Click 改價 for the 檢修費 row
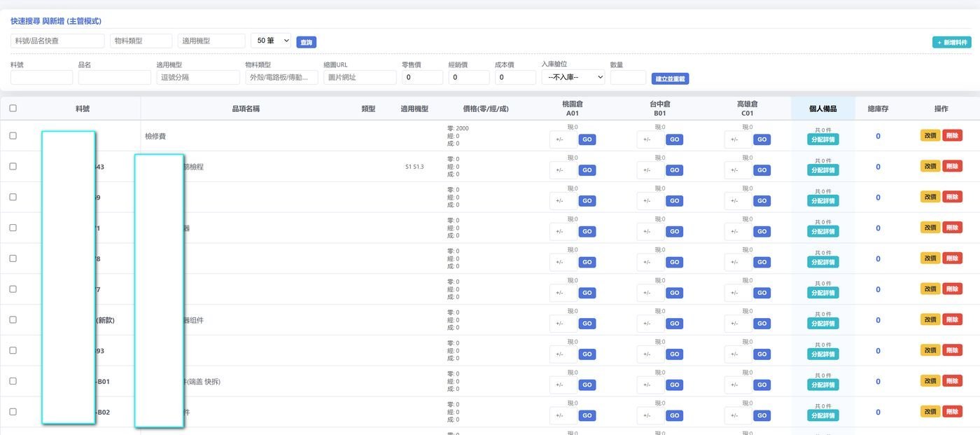This screenshot has width=980, height=435. 930,136
